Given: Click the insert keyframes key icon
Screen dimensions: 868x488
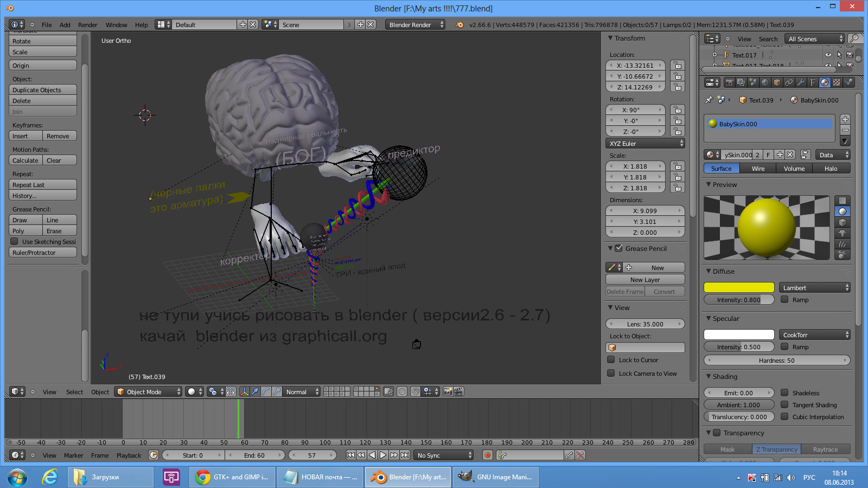Looking at the screenshot, I should tap(569, 455).
